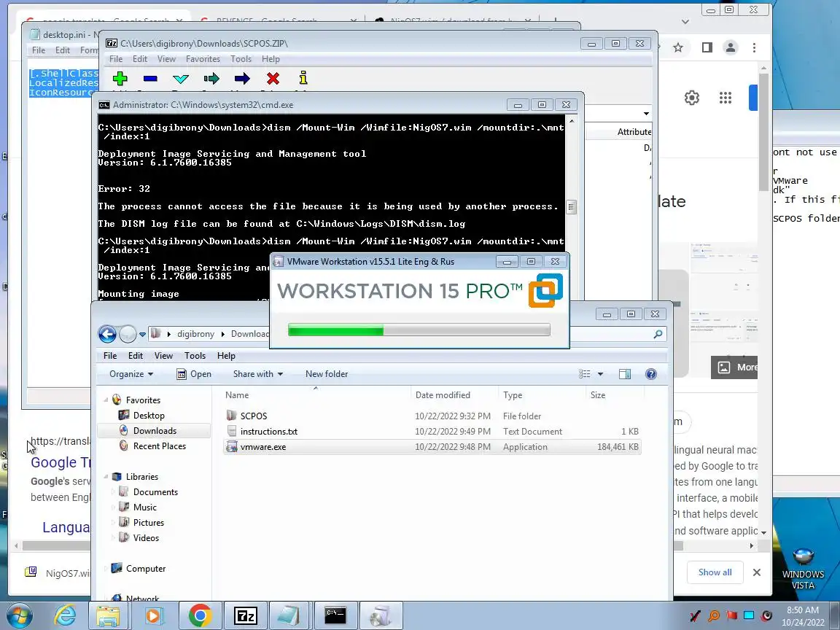Open Explorer View menu
840x630 pixels.
[163, 356]
